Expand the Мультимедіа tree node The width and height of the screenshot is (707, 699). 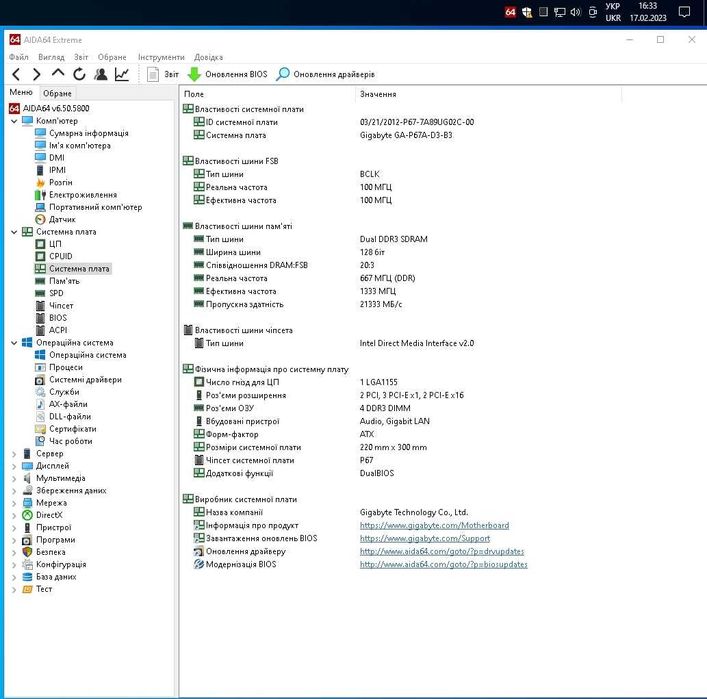point(14,478)
